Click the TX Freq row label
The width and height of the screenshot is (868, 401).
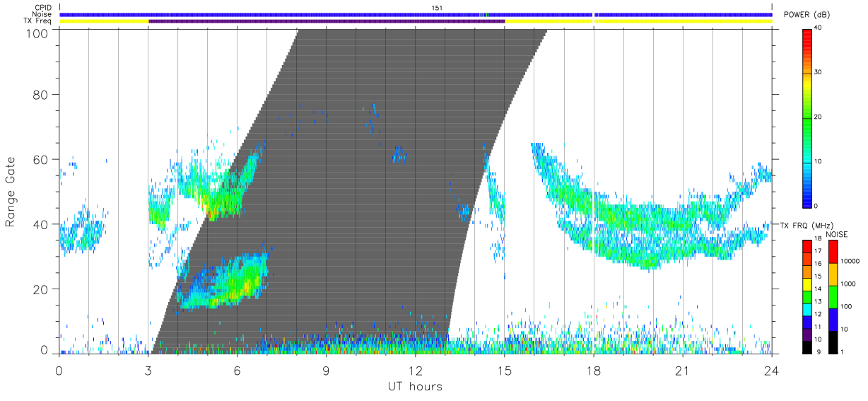click(38, 21)
